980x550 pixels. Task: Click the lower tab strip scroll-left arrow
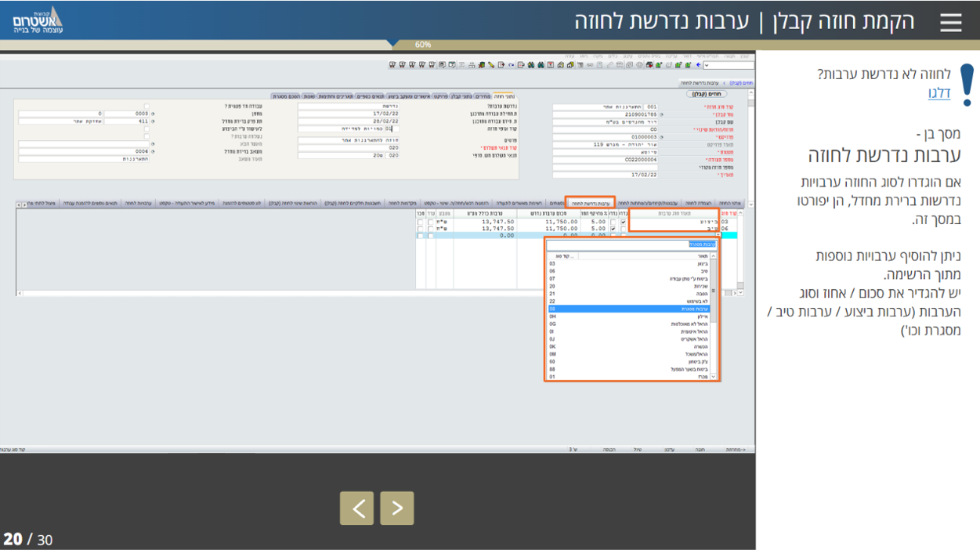[x=19, y=205]
